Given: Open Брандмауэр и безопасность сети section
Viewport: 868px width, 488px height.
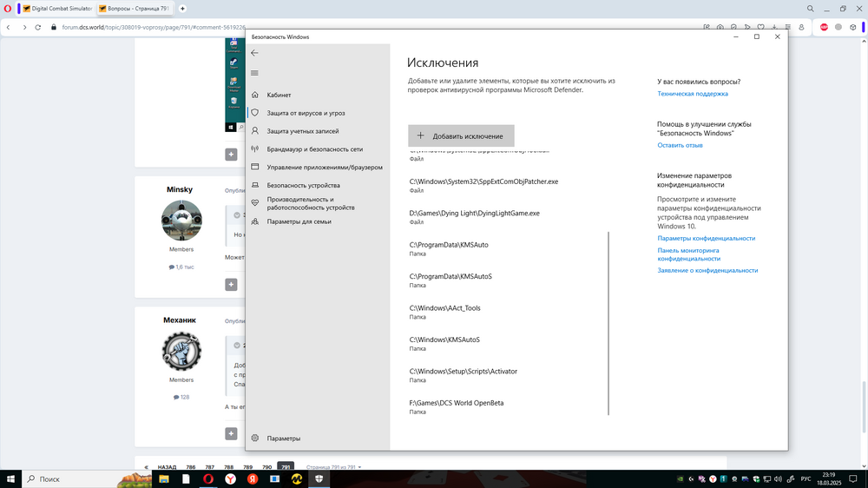Looking at the screenshot, I should (x=314, y=149).
